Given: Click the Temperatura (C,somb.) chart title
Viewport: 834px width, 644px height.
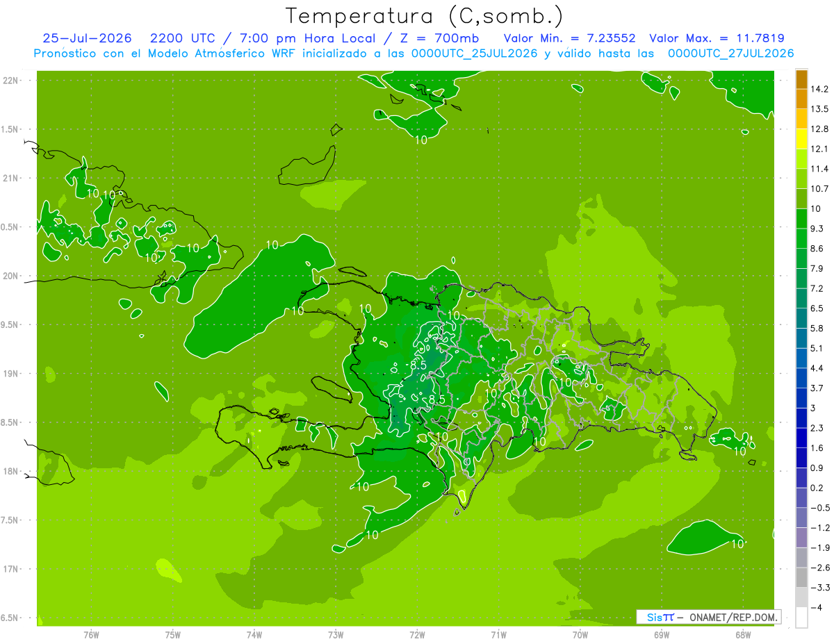Looking at the screenshot, I should [x=424, y=16].
